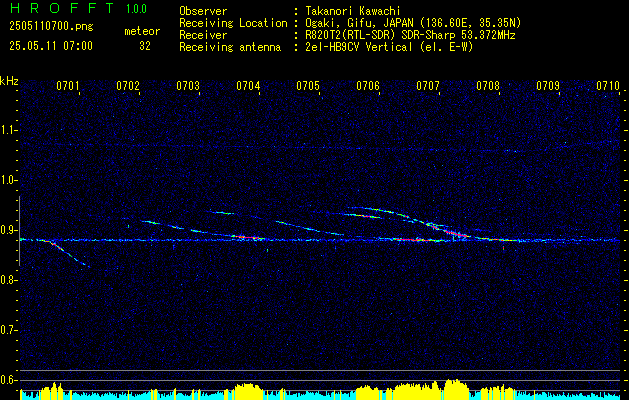629x400 pixels.
Task: Click time marker 0702
Action: click(128, 85)
